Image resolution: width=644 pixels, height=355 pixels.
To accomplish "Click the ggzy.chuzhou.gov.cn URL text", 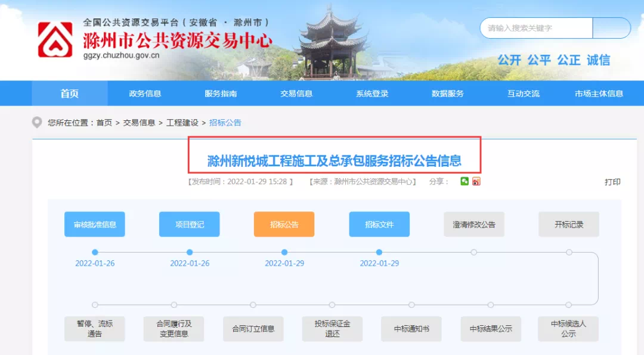I will coord(121,55).
